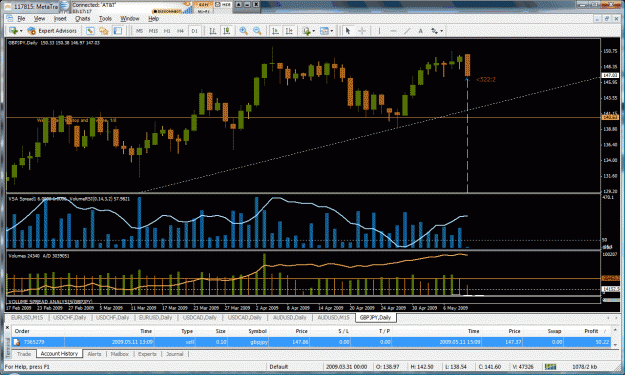
Task: Open the Mailbox tab
Action: tap(119, 354)
